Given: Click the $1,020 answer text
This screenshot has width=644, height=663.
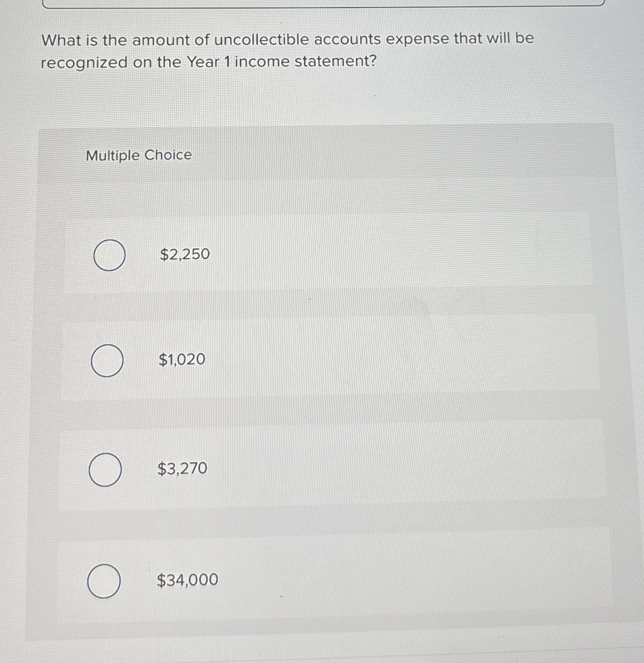Looking at the screenshot, I should [x=181, y=360].
